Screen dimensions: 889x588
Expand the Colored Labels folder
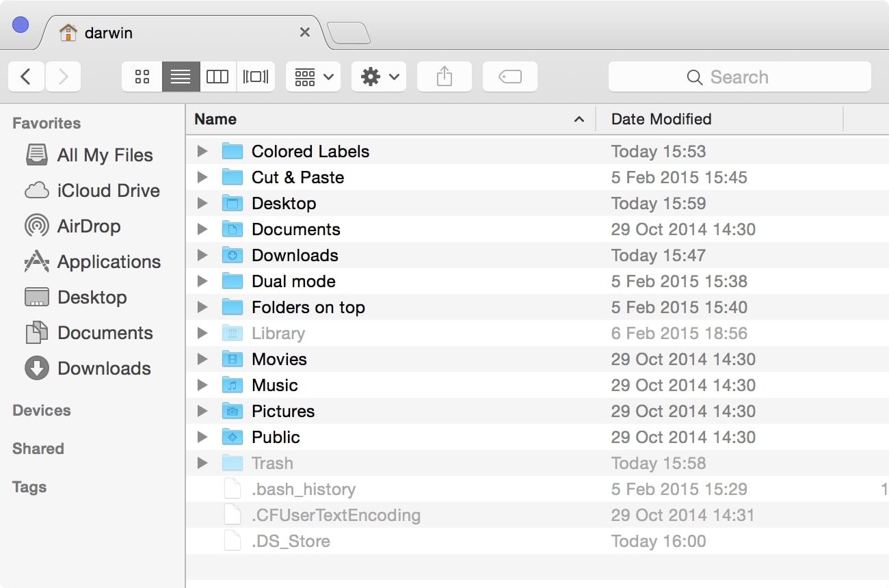202,151
